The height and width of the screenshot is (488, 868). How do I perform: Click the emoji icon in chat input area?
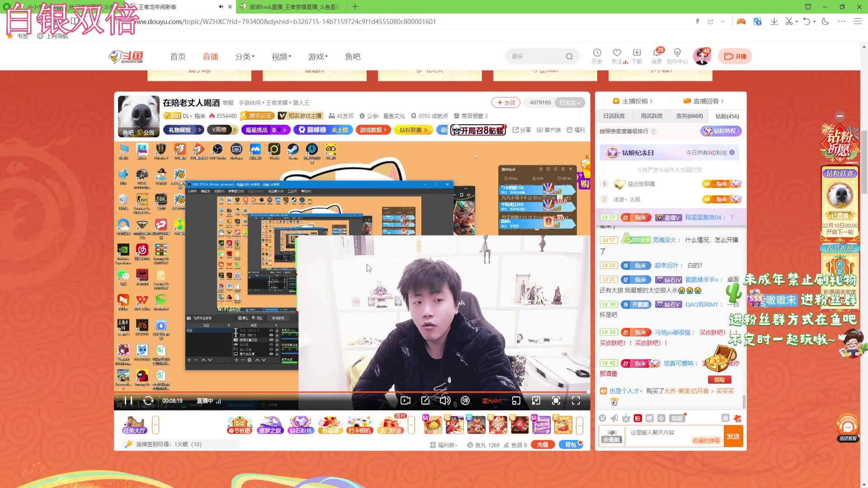(603, 418)
